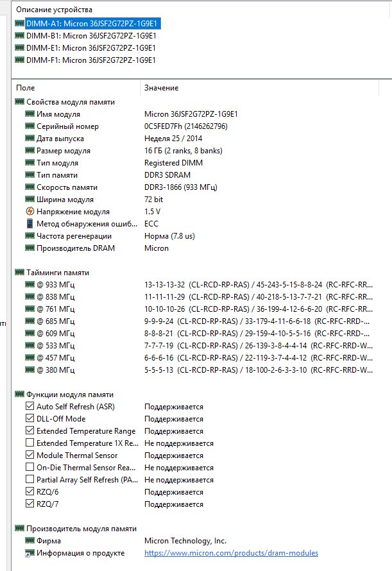The width and height of the screenshot is (392, 571).
Task: Select DIMM-E1: Micron 36JSF2G72PZ-1G9E1 entry
Action: tap(91, 47)
